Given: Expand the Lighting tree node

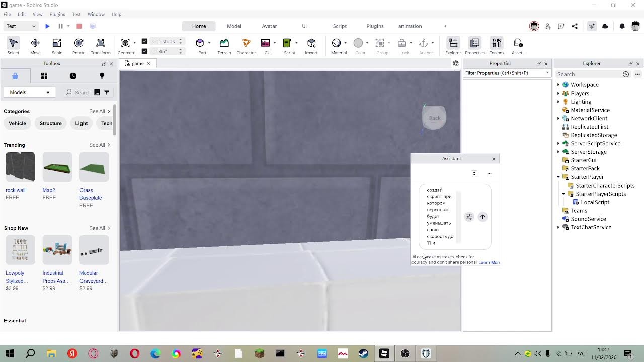Looking at the screenshot, I should pyautogui.click(x=558, y=102).
